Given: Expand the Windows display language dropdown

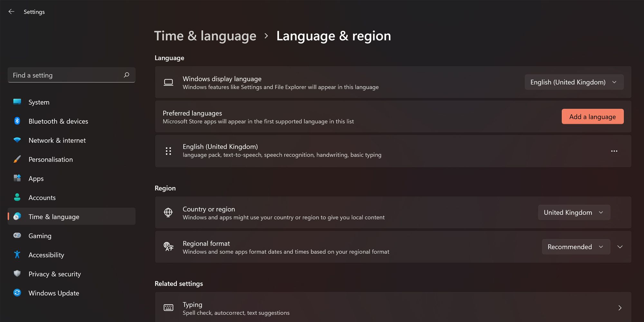Looking at the screenshot, I should point(574,82).
